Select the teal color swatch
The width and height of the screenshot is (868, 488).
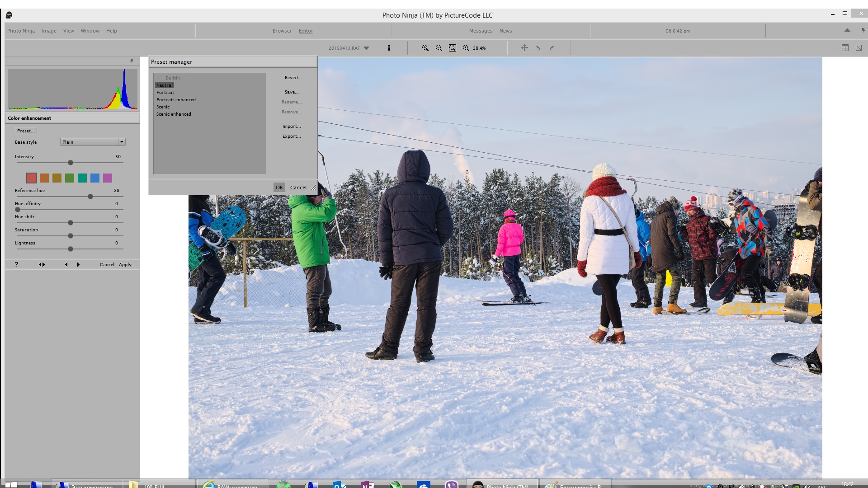coord(82,178)
